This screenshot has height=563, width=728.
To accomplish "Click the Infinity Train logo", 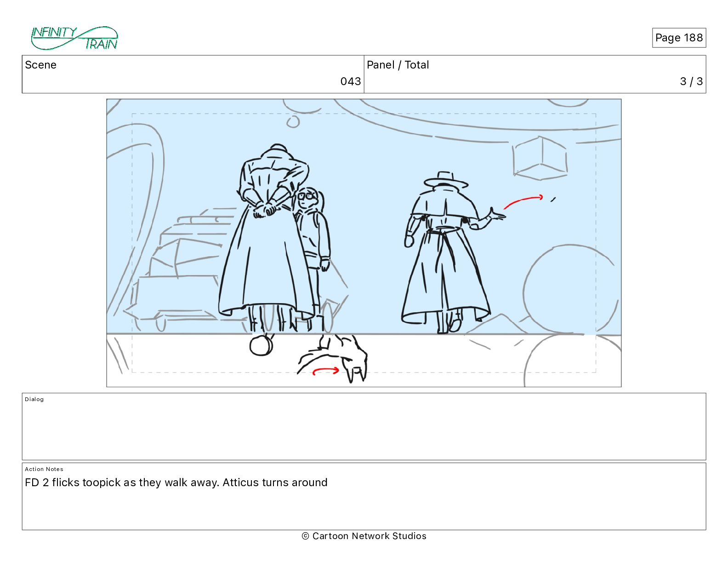I will click(74, 38).
